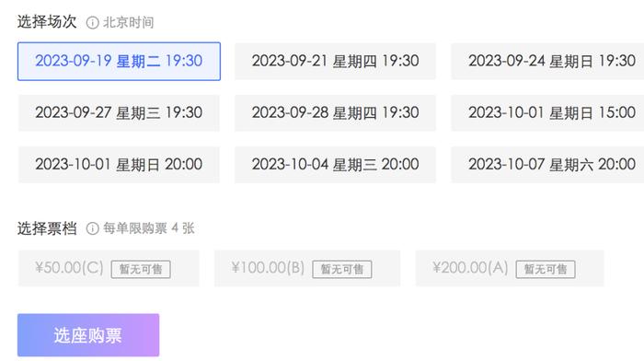
Task: Choose the 2023-09-28 星期四 19:30 session
Action: 335,113
